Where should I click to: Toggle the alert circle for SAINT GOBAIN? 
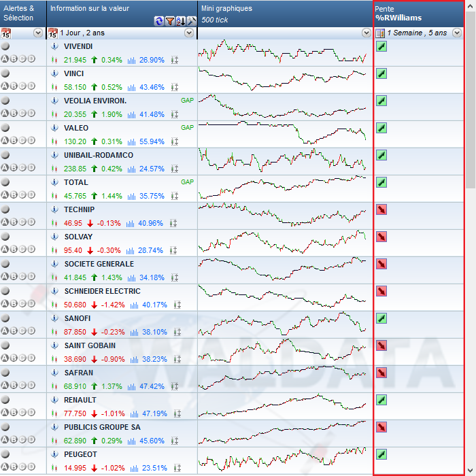(x=5, y=345)
